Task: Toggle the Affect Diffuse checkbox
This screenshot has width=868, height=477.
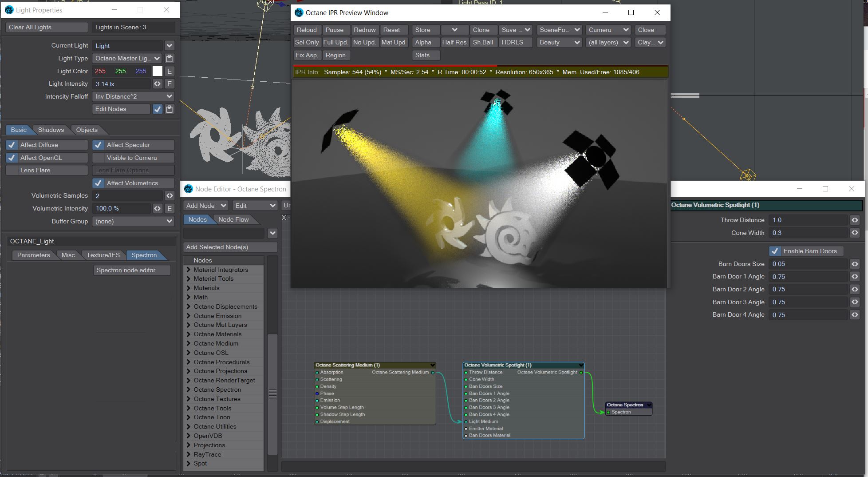Action: point(12,145)
